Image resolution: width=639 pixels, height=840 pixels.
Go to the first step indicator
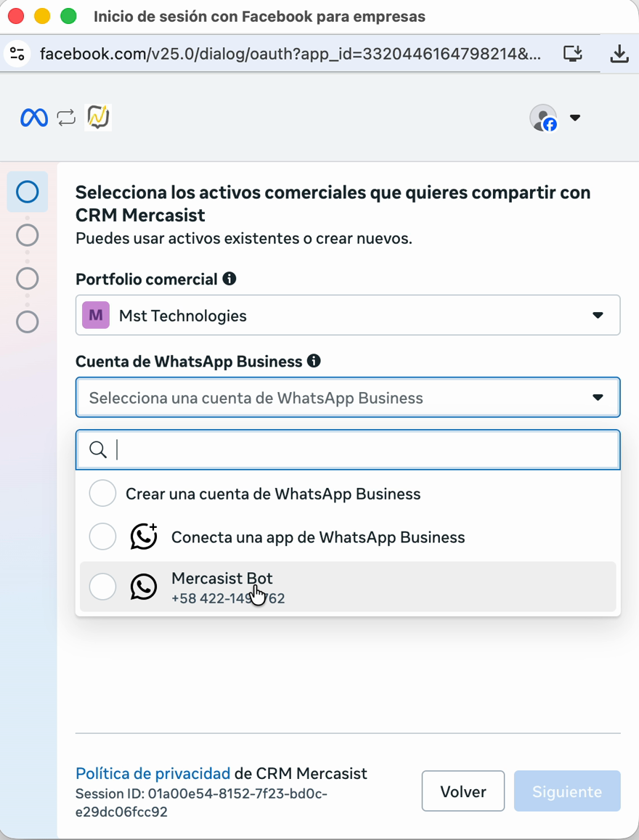tap(28, 192)
